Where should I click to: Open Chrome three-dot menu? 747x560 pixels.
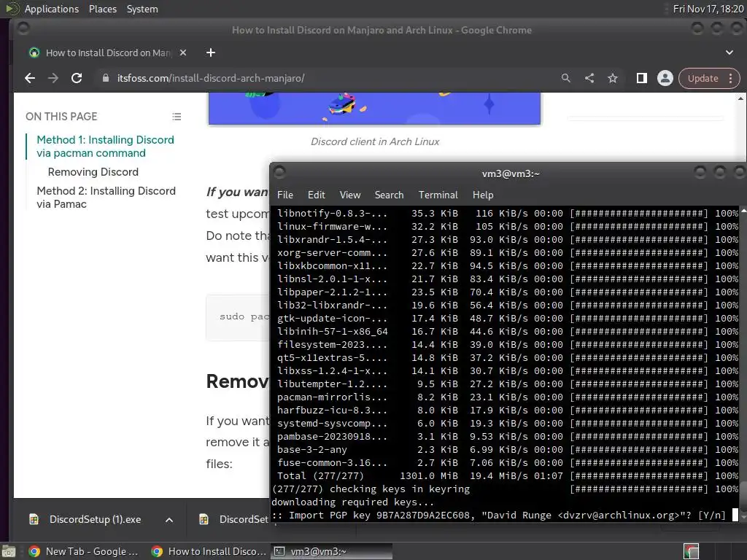click(x=730, y=79)
